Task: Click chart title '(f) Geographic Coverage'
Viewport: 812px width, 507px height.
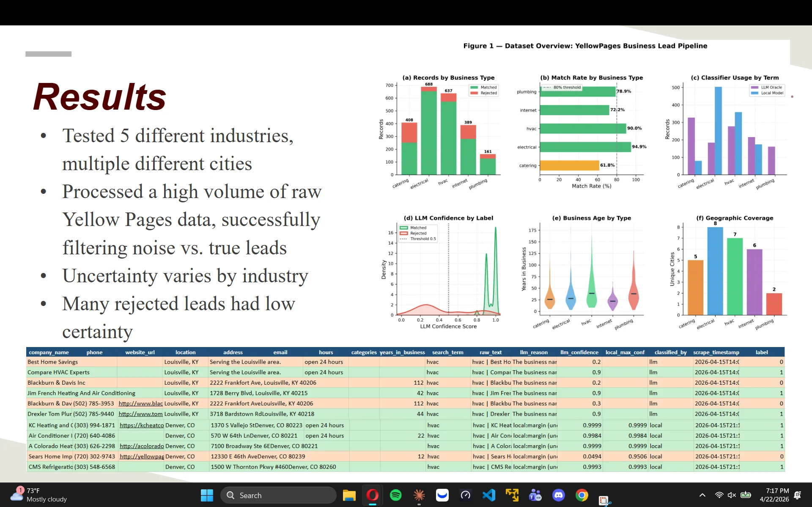Action: (735, 218)
